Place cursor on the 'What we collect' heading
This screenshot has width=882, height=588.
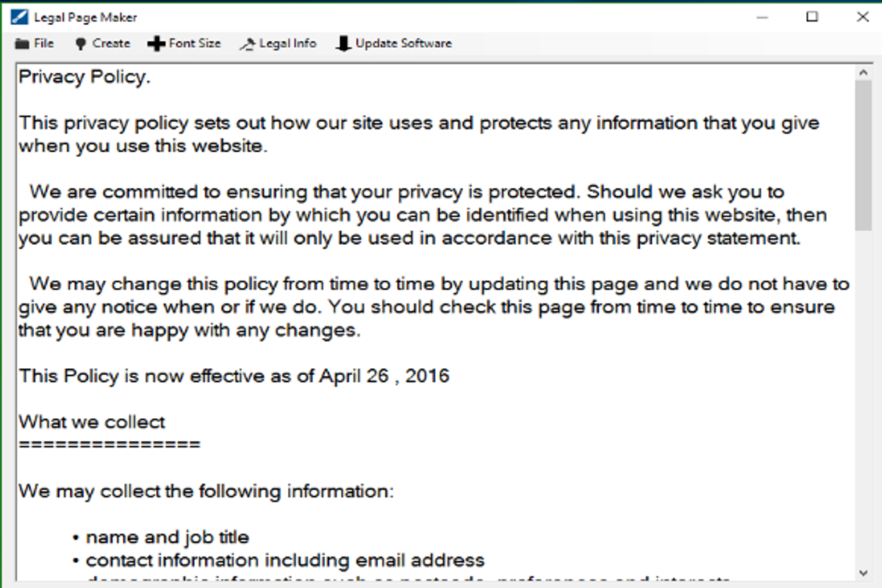click(x=92, y=422)
